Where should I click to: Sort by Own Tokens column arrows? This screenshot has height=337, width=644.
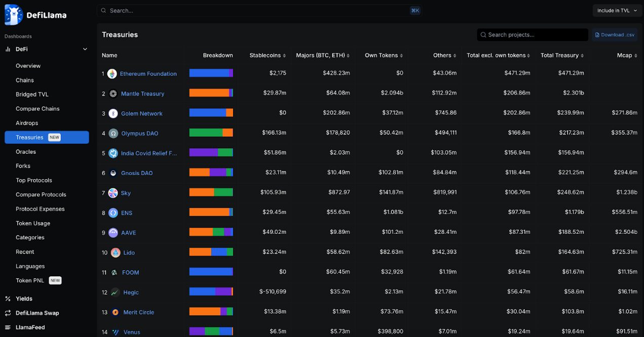pyautogui.click(x=402, y=56)
